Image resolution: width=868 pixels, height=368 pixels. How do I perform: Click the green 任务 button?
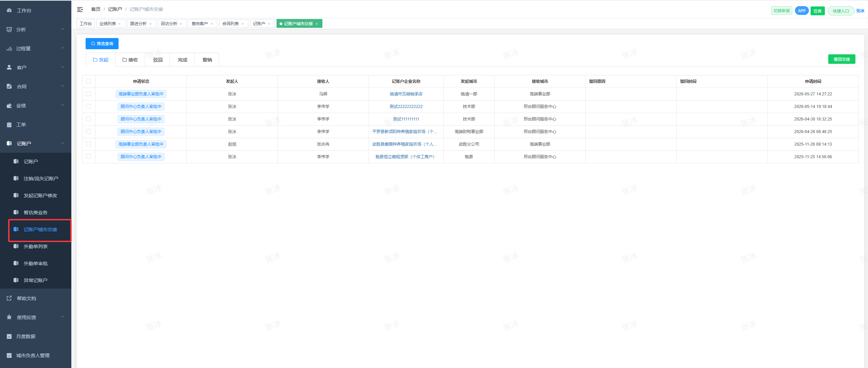point(818,11)
